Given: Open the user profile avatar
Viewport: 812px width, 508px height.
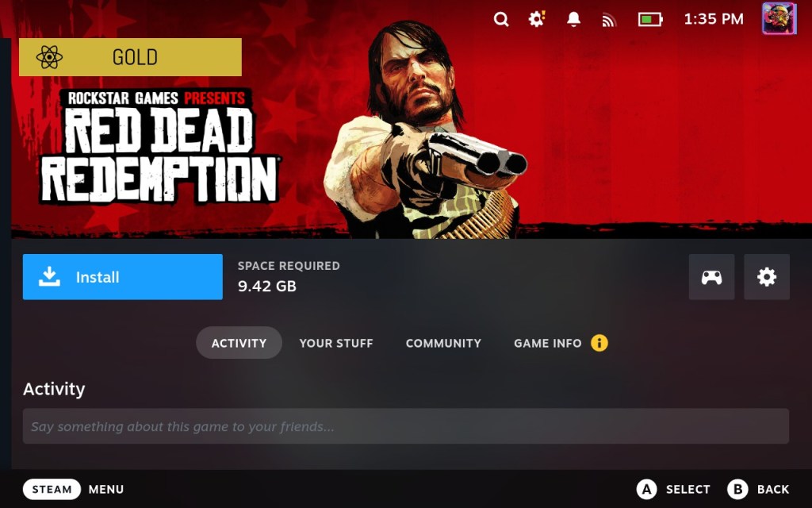Looking at the screenshot, I should click(x=779, y=18).
